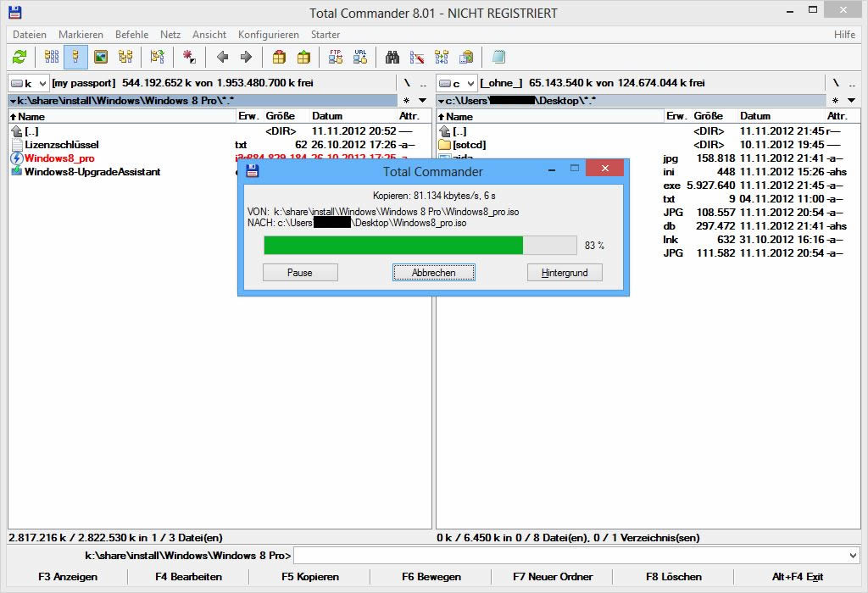
Task: Click Abbrechen to cancel copying
Action: point(434,273)
